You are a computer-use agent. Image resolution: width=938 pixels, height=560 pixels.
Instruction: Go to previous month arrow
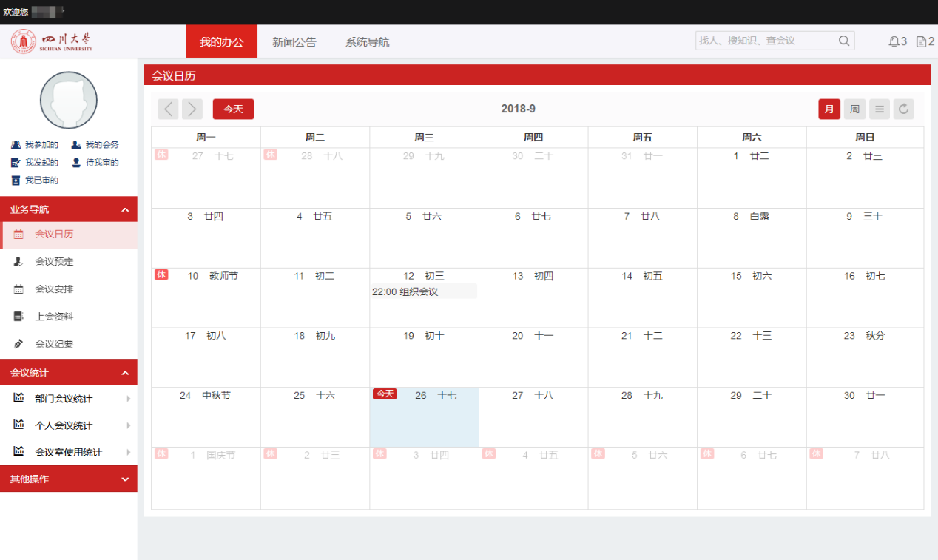pos(168,109)
